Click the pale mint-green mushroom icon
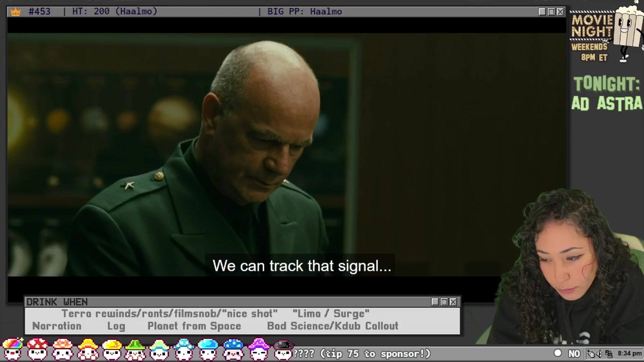 [x=159, y=350]
